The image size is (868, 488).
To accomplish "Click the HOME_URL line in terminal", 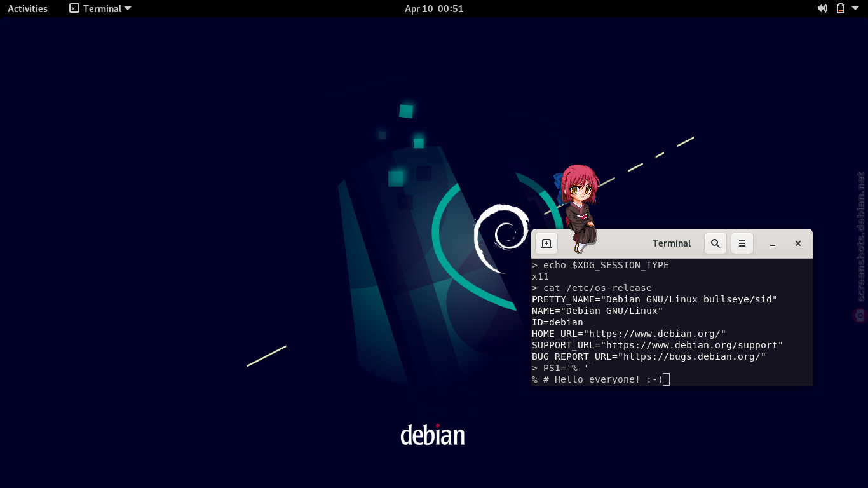I will coord(628,334).
